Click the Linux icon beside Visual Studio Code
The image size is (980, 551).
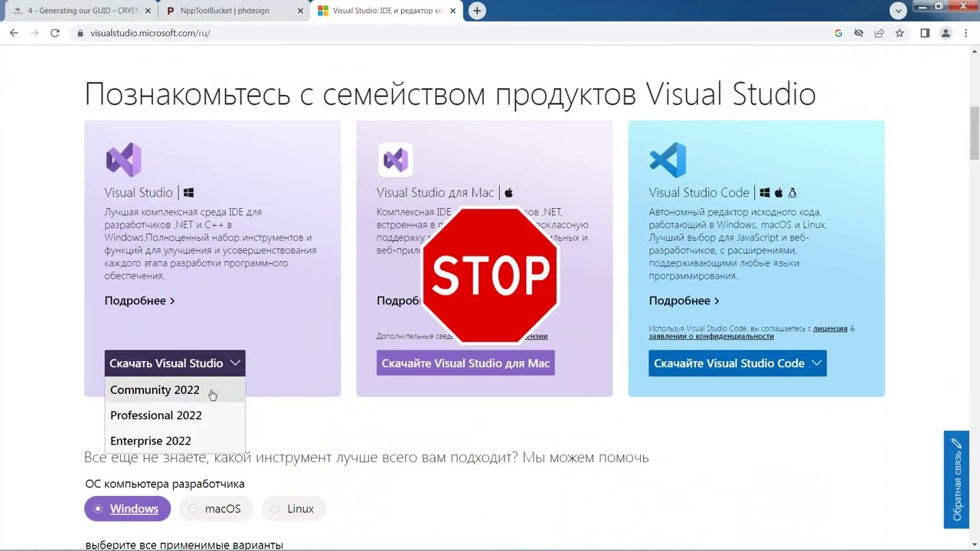click(792, 193)
